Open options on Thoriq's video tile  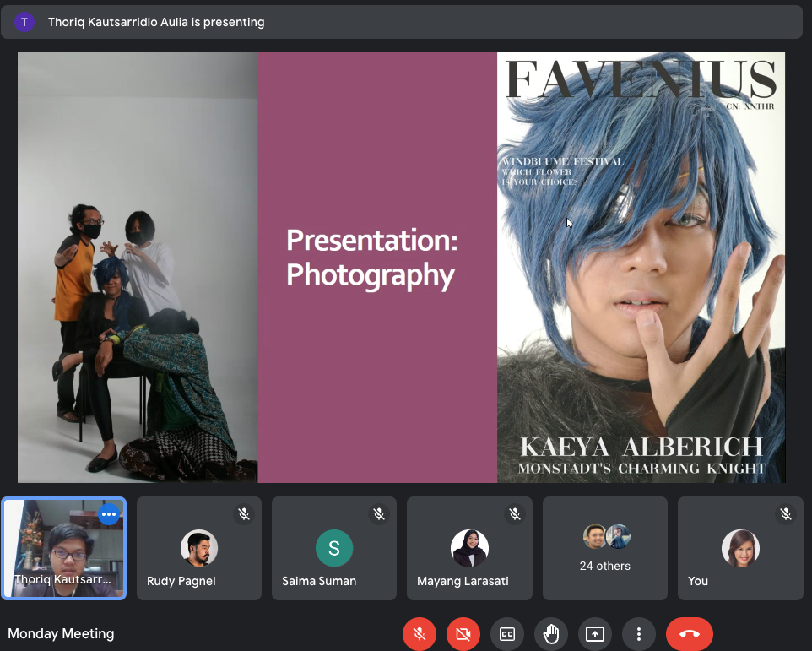pos(109,514)
